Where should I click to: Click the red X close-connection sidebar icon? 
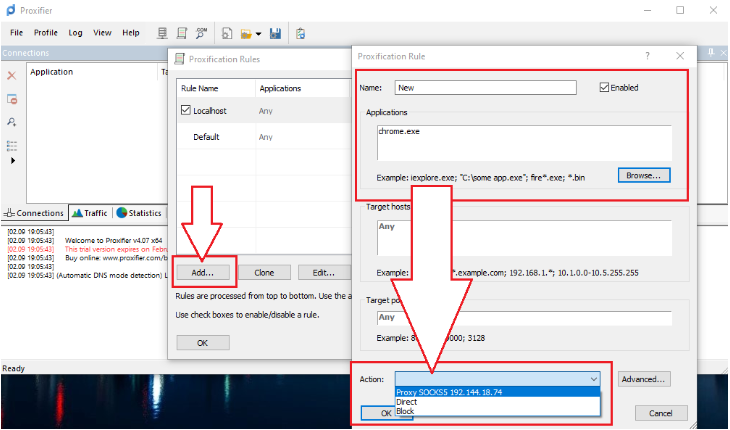point(12,75)
